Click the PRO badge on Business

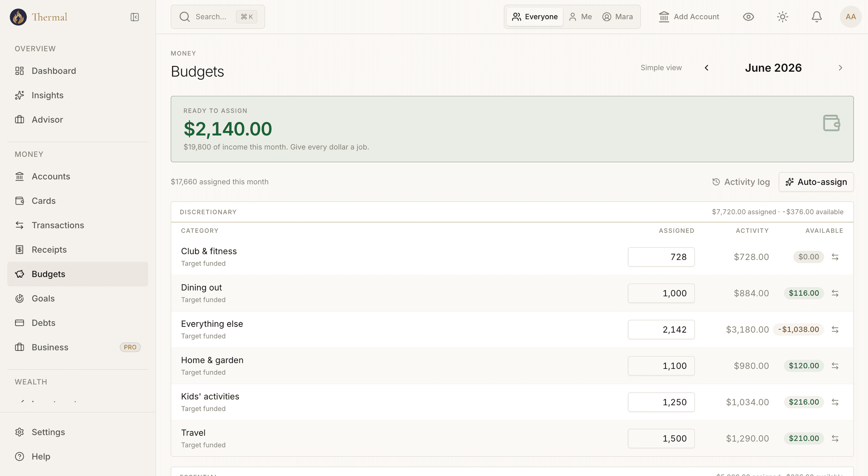(x=130, y=347)
